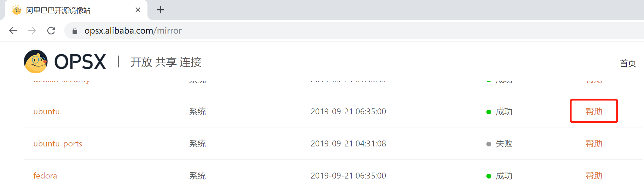Click the padlock site security icon
644x191 pixels.
75,31
